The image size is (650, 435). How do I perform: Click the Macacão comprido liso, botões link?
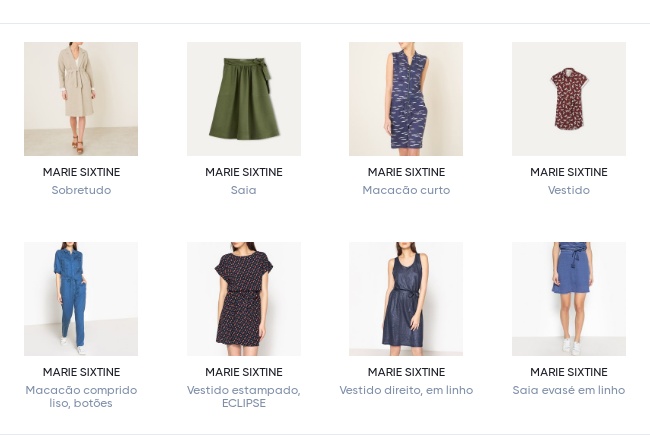[81, 396]
